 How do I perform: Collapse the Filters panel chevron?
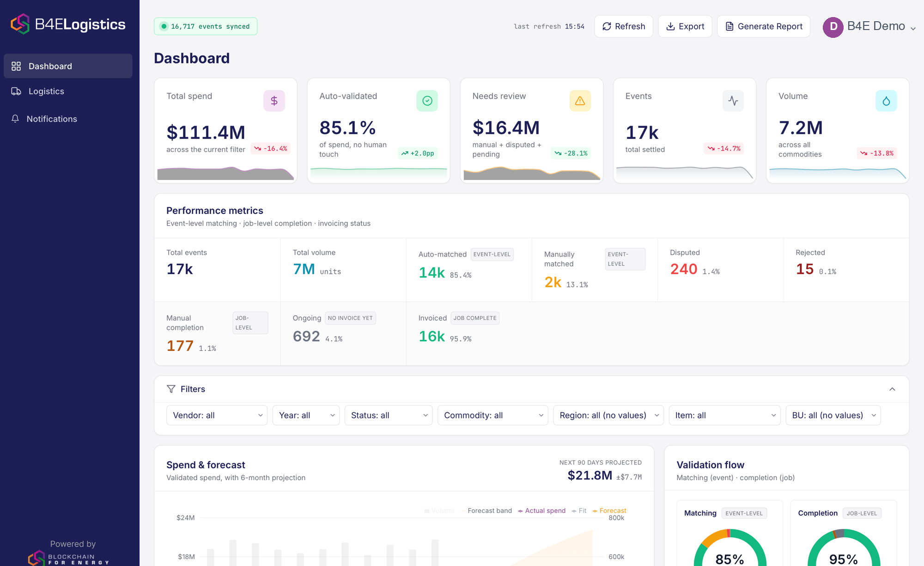click(x=892, y=389)
